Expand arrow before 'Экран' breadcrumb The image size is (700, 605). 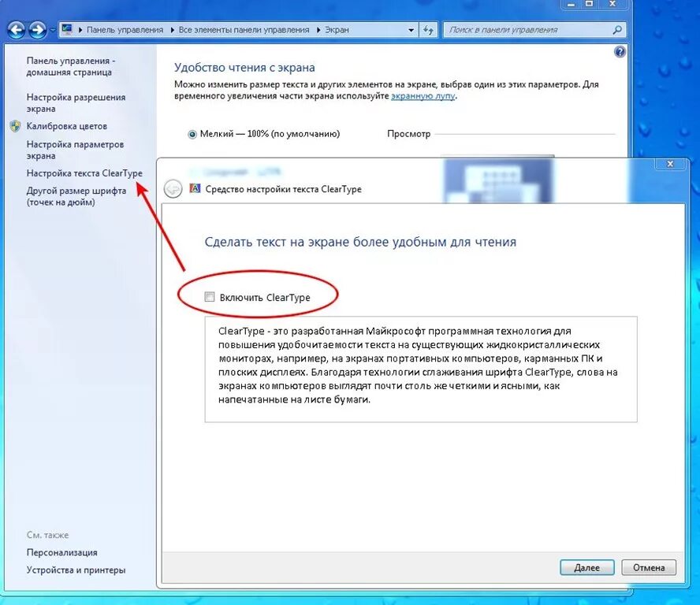point(318,30)
